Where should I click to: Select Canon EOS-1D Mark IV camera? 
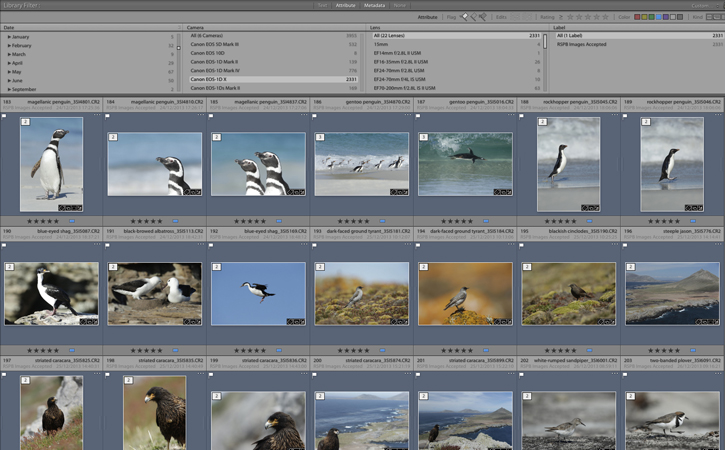tap(215, 71)
